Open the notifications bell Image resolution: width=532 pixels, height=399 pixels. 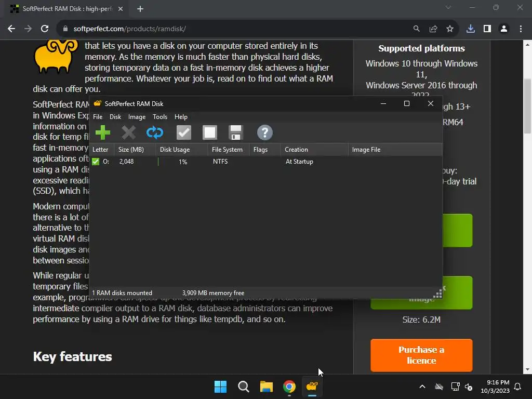tap(518, 387)
